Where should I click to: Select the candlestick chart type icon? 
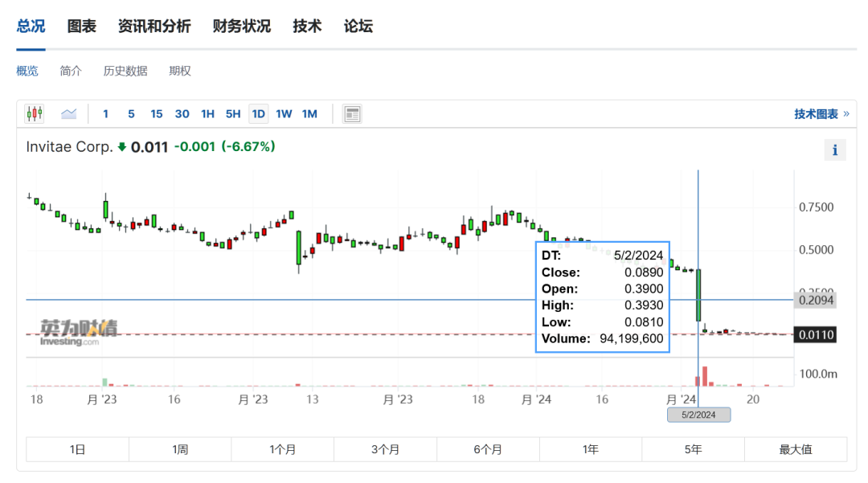point(35,113)
